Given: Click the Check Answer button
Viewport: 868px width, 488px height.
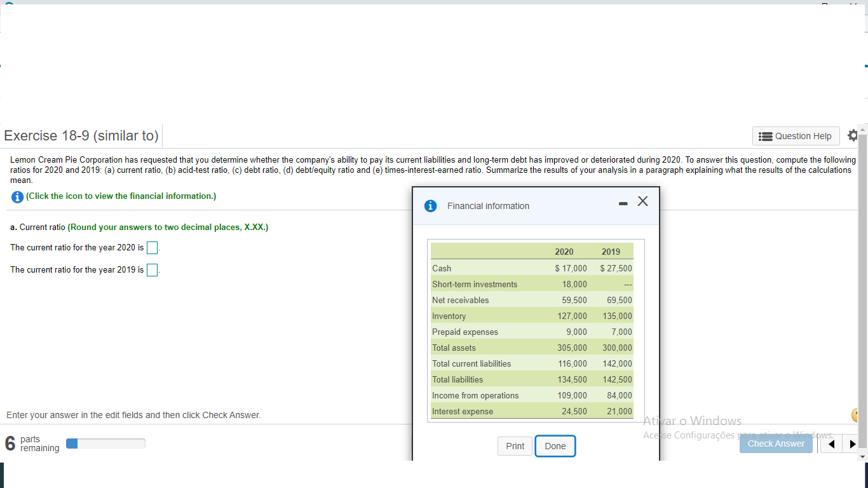Looking at the screenshot, I should (x=776, y=444).
